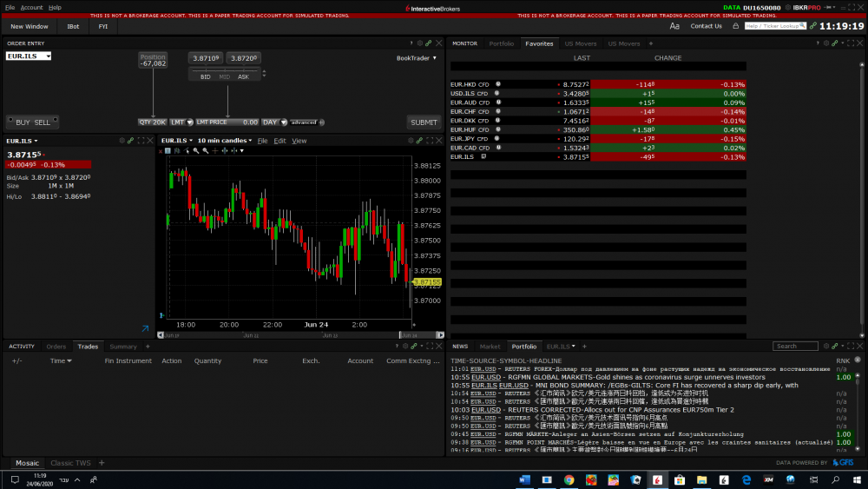Add new News tab plus icon
Screen dimensions: 868x489
pyautogui.click(x=584, y=347)
